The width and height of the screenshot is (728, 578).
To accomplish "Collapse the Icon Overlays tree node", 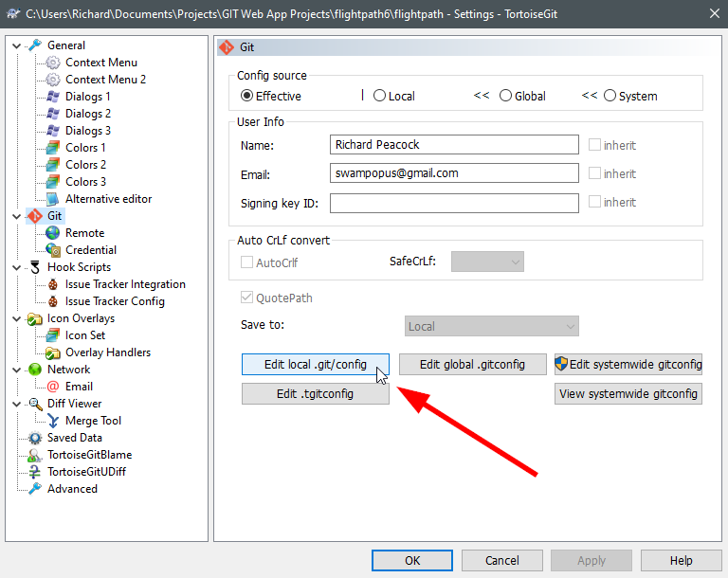I will pyautogui.click(x=17, y=319).
